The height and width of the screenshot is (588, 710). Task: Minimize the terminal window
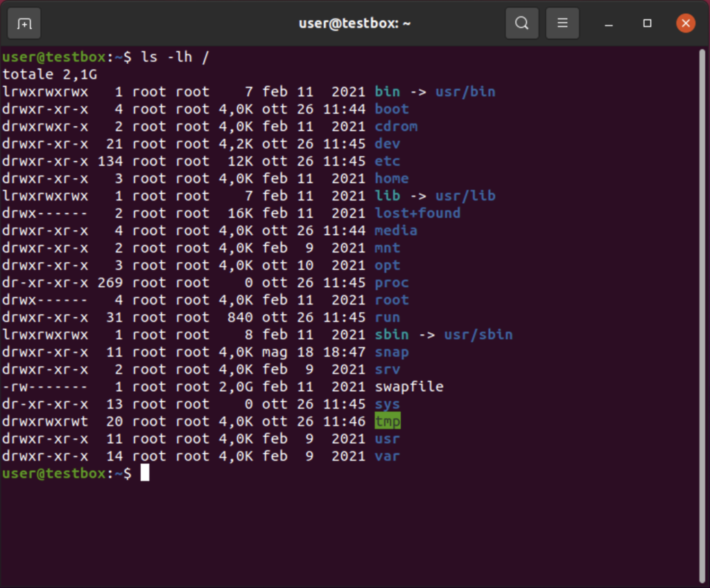609,24
